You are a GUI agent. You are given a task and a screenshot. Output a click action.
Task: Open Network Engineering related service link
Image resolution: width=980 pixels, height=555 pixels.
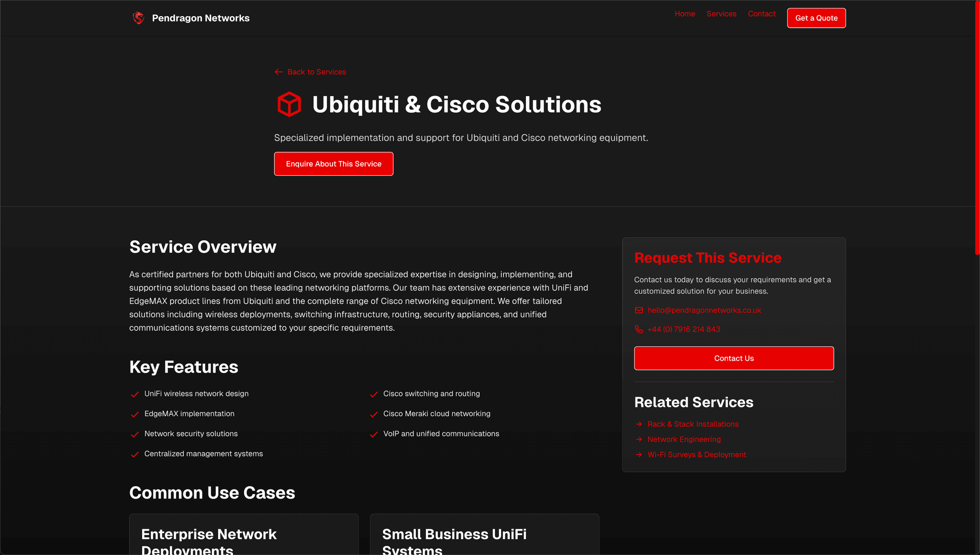(684, 440)
